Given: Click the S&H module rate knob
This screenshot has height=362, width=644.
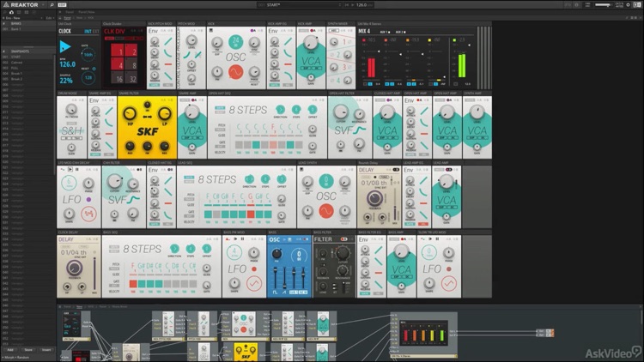Looking at the screenshot, I should pos(71,110).
